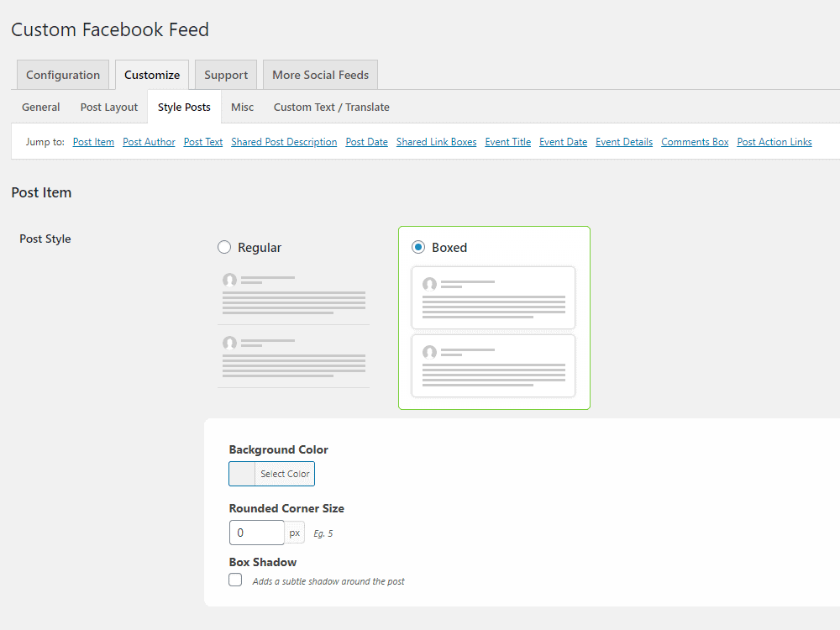
Task: Jump to Comments Box section
Action: coord(695,142)
